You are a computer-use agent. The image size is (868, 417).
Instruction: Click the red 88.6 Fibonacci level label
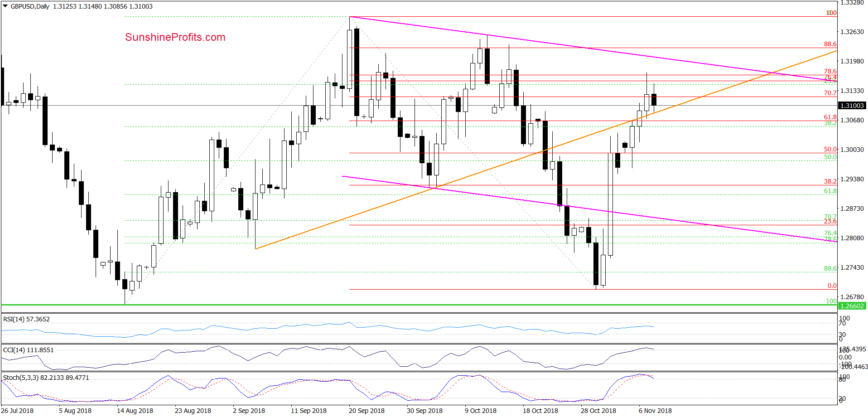click(x=830, y=44)
